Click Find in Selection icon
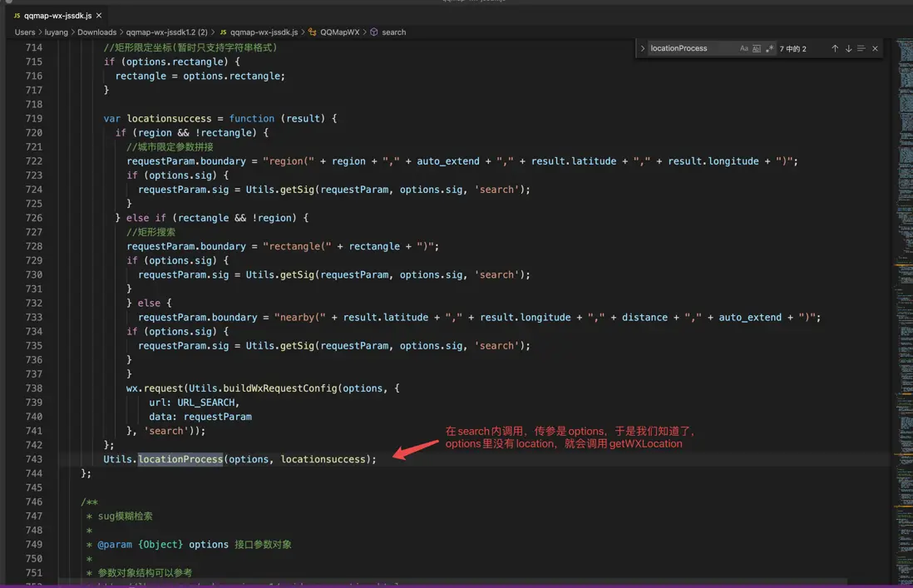This screenshot has width=913, height=588. pos(861,49)
